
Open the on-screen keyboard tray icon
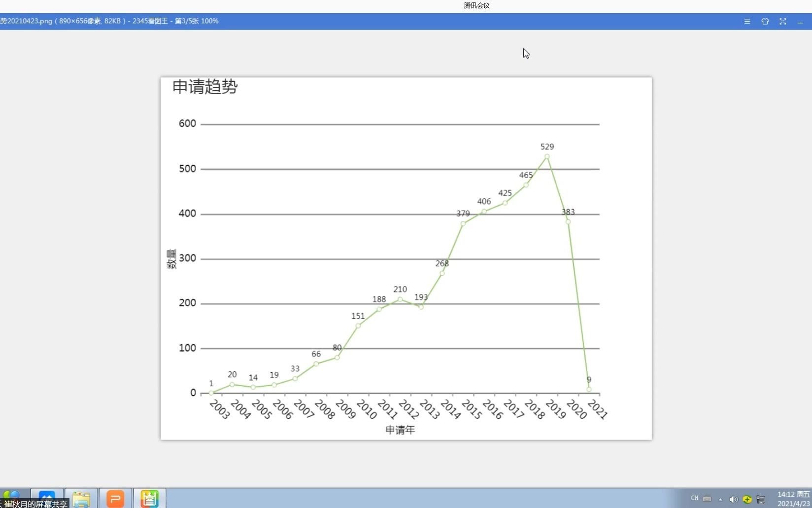coord(707,499)
